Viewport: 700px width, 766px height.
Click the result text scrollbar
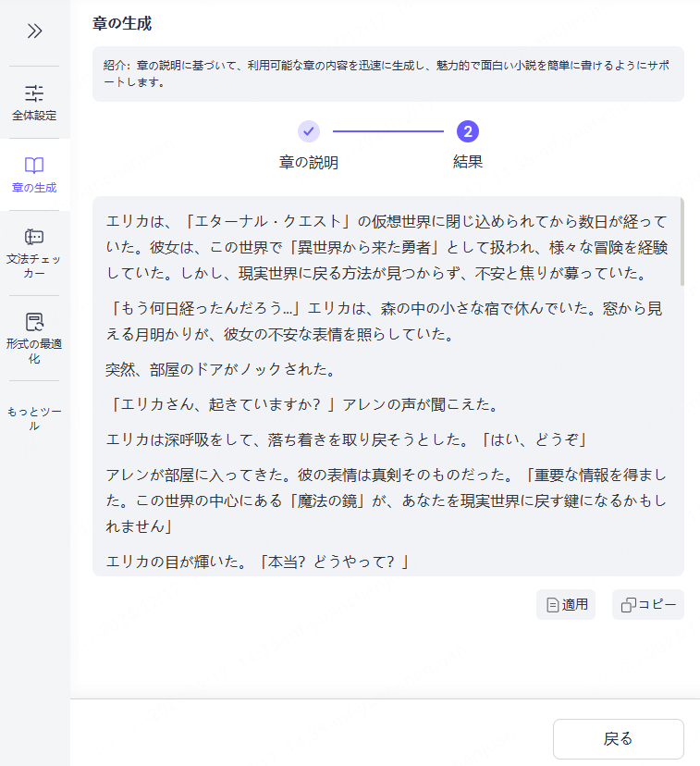pyautogui.click(x=682, y=242)
